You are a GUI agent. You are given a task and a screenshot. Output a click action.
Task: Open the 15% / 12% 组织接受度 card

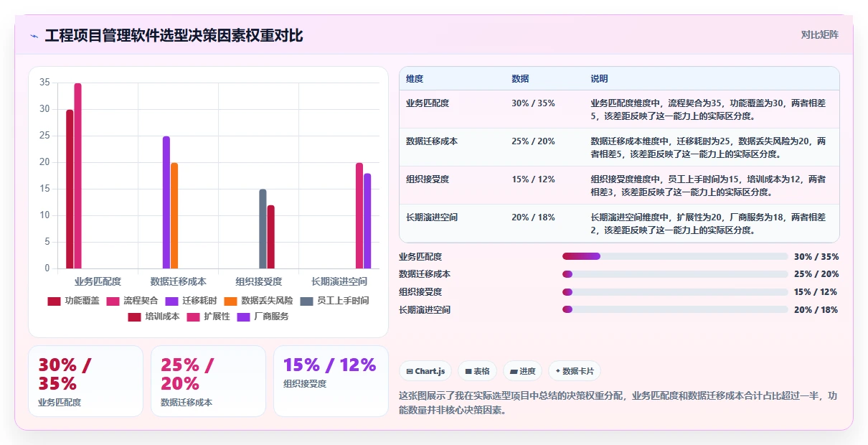[331, 381]
